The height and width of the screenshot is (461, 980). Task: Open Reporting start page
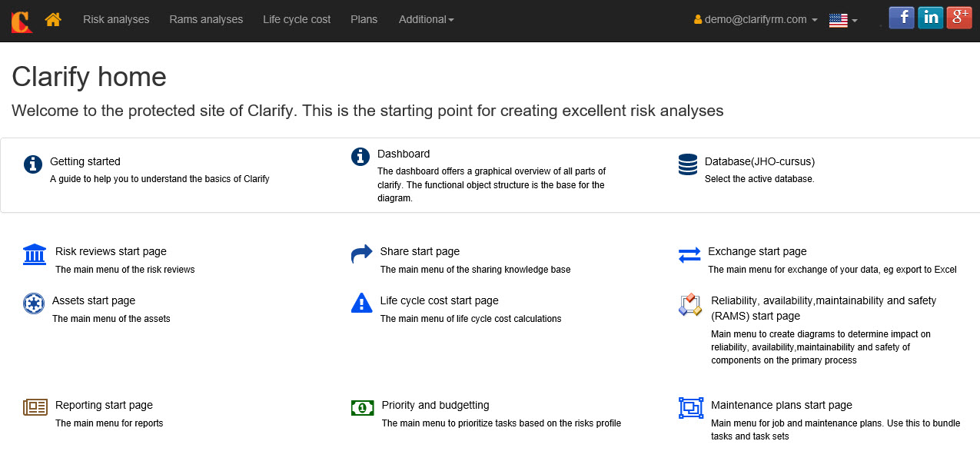(x=104, y=405)
